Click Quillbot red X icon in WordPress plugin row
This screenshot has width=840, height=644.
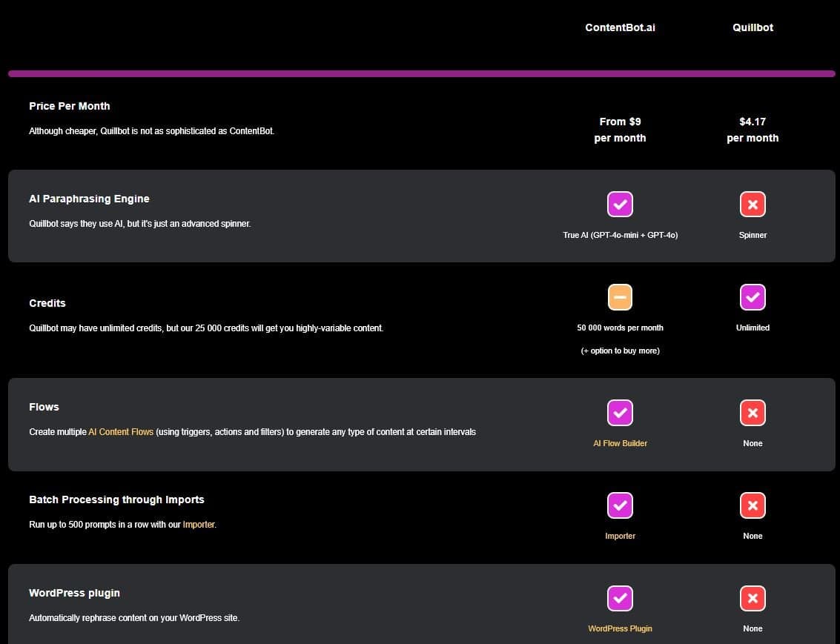pos(753,598)
